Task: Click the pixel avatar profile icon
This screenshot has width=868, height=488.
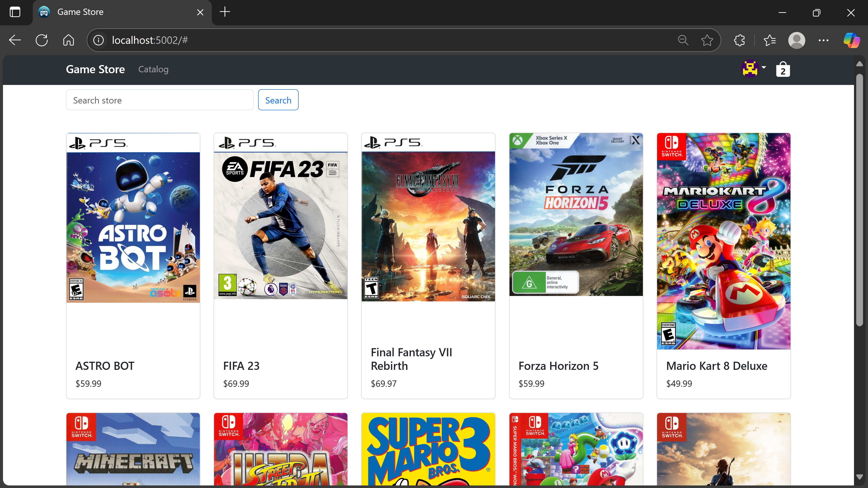Action: [750, 69]
